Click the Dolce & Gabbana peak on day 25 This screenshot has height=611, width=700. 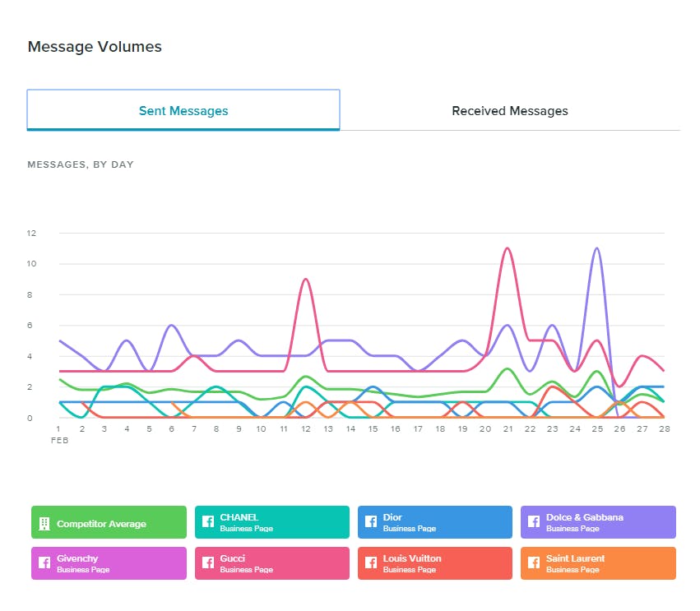point(597,248)
